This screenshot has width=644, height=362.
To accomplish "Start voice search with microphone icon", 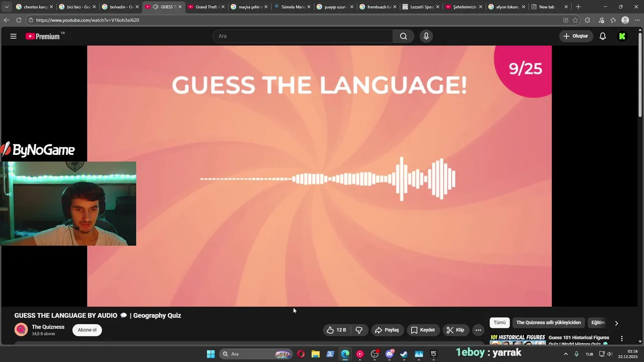I will coord(426,36).
